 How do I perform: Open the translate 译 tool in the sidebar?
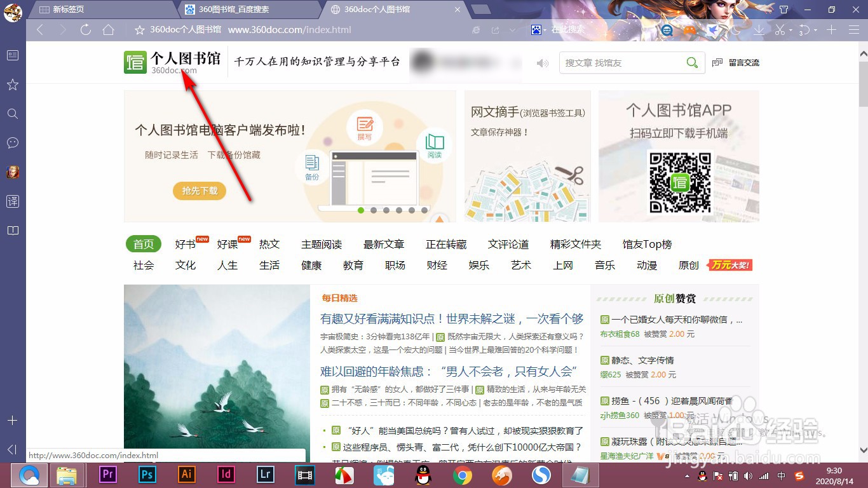12,201
